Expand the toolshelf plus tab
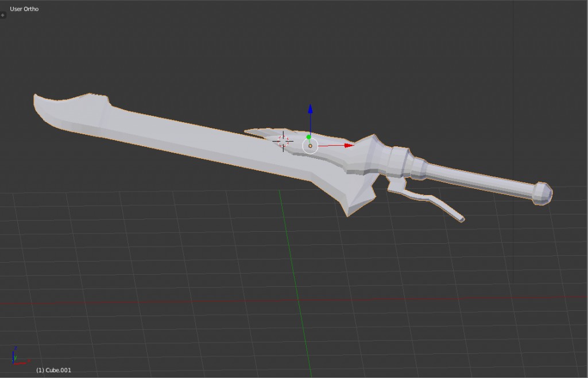 (x=2, y=15)
